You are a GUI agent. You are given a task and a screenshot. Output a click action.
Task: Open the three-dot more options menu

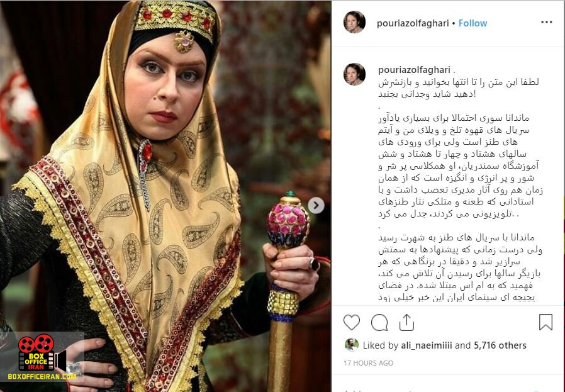pyautogui.click(x=547, y=23)
